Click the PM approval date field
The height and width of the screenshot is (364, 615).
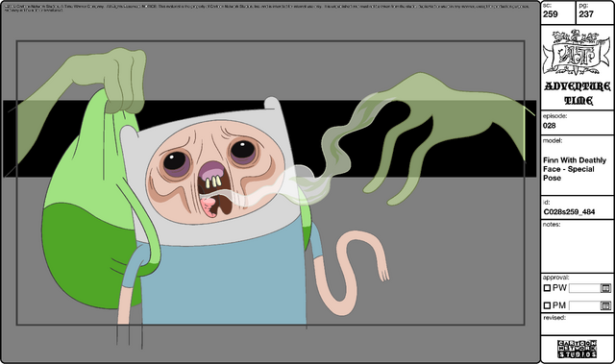pos(584,305)
